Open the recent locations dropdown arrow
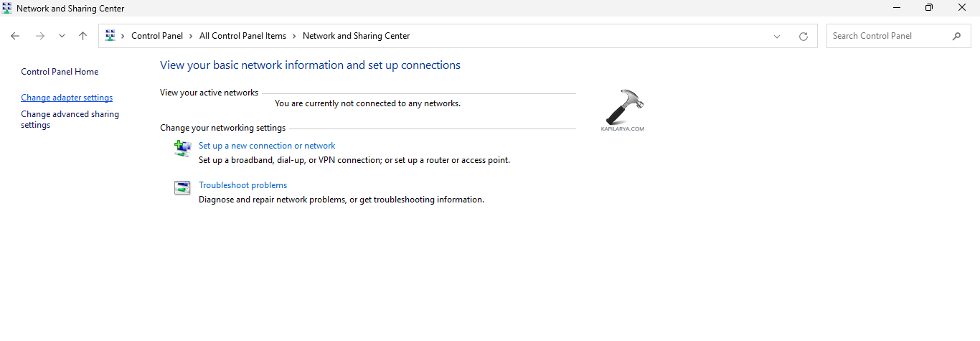This screenshot has width=980, height=341. (62, 36)
